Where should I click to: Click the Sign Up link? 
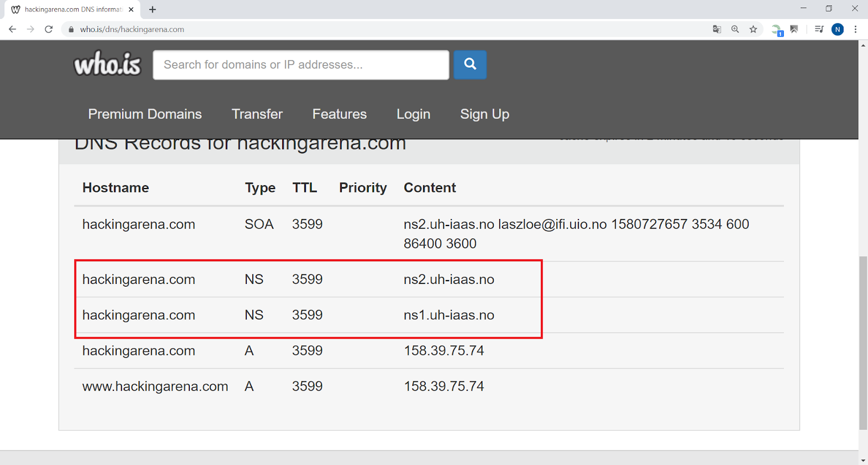pyautogui.click(x=484, y=114)
